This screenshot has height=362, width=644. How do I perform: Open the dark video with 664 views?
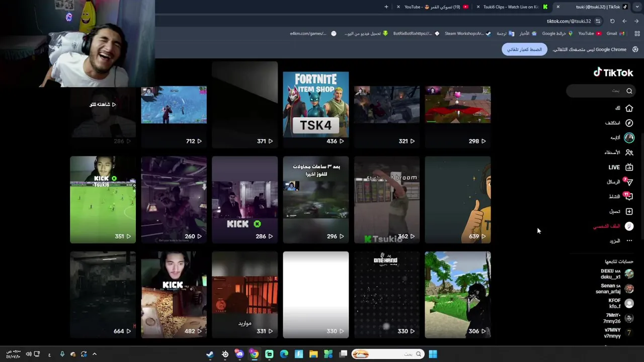click(103, 295)
